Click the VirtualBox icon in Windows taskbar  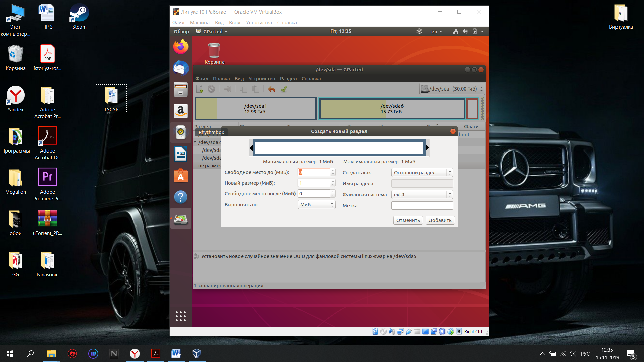[x=197, y=354]
